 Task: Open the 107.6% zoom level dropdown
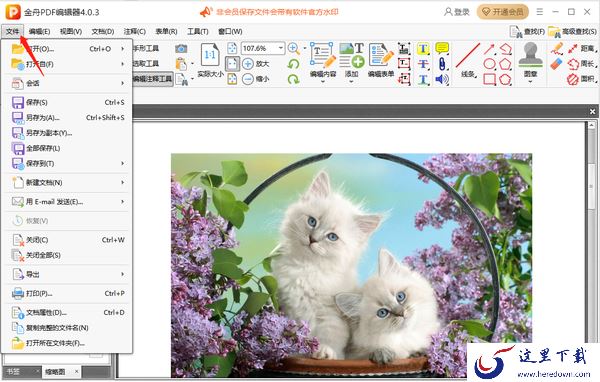coord(281,48)
